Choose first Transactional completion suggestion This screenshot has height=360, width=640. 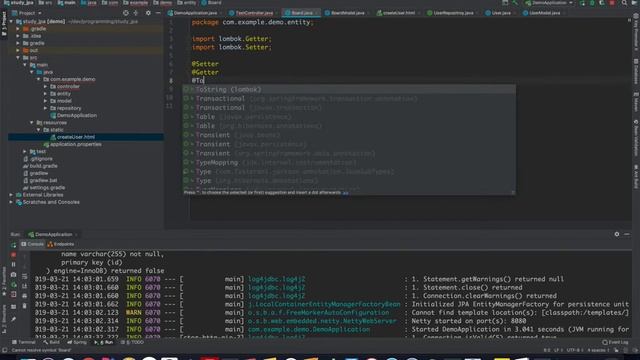(349, 98)
